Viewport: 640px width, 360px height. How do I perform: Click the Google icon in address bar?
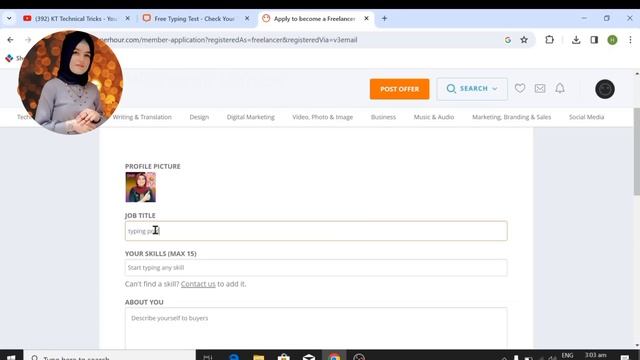coord(508,40)
